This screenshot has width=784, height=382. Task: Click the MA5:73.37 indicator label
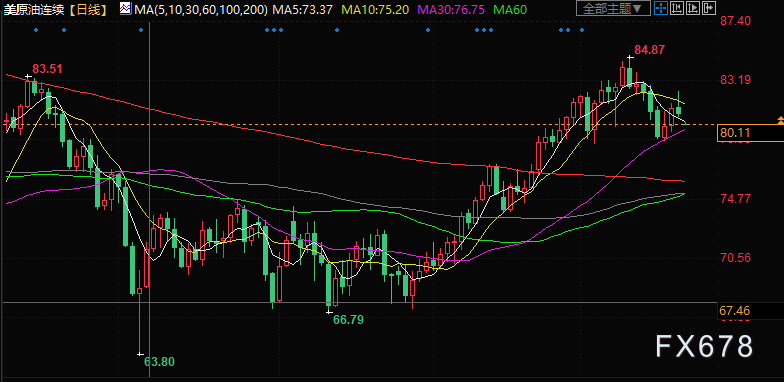pos(306,9)
